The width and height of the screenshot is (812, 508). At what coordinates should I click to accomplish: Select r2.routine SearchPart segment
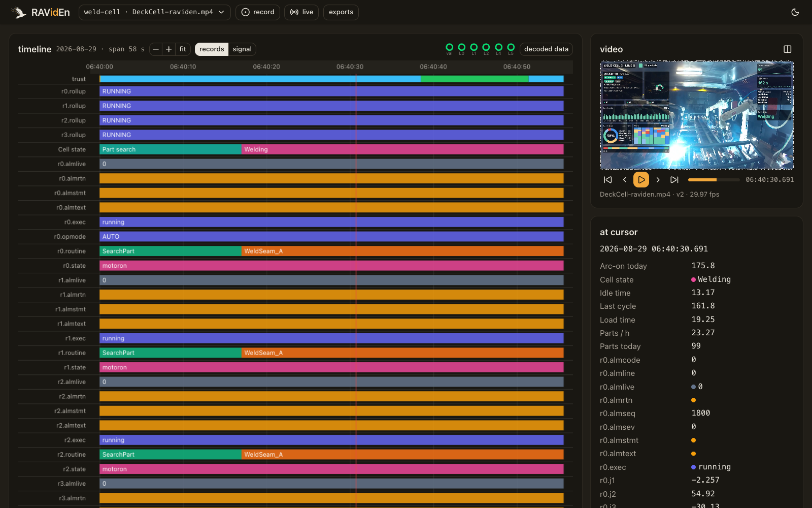coord(171,454)
